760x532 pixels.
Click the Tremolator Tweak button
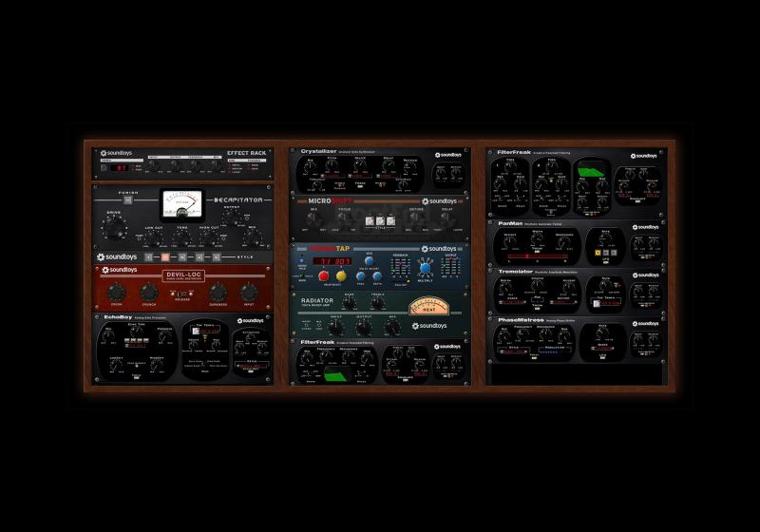coord(537,309)
